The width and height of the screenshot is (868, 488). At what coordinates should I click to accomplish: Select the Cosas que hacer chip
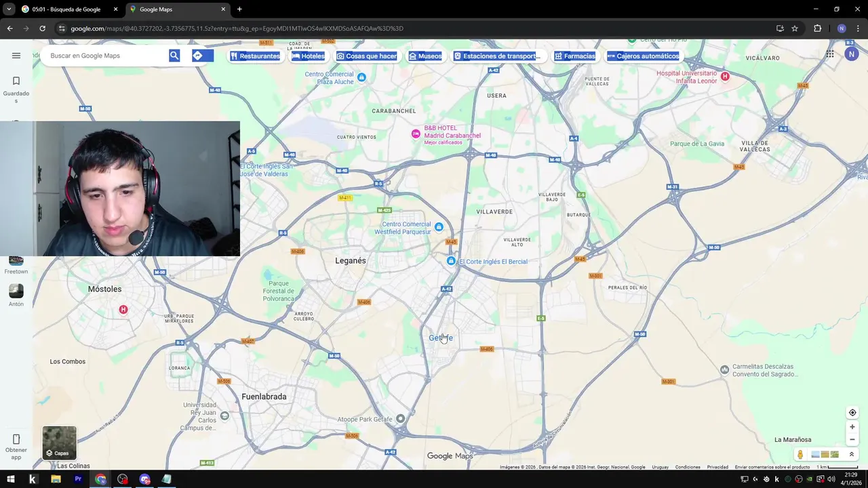coord(367,56)
